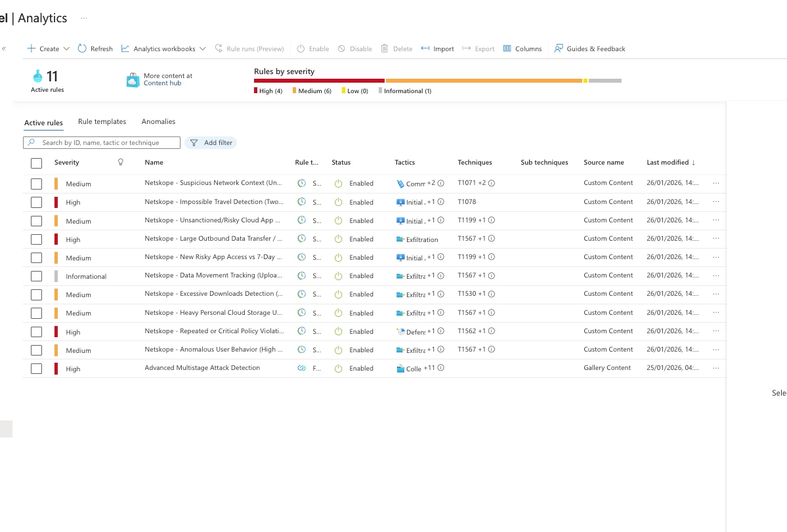Click the Delete toolbar item
This screenshot has width=787, height=532.
396,49
